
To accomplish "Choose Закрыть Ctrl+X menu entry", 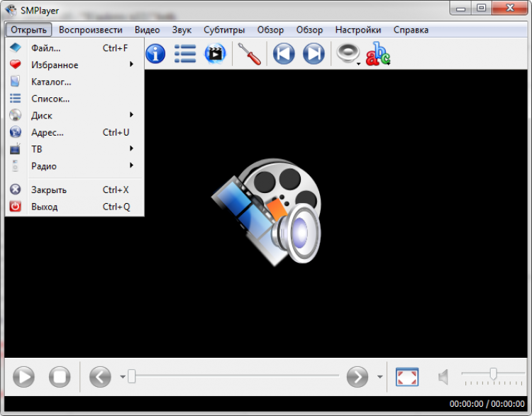I will tap(75, 190).
